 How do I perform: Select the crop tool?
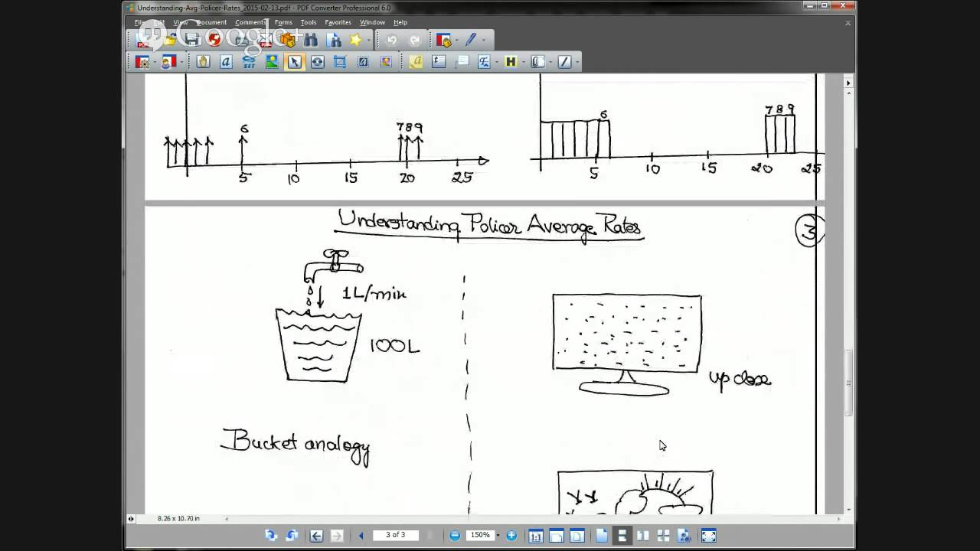coord(340,62)
